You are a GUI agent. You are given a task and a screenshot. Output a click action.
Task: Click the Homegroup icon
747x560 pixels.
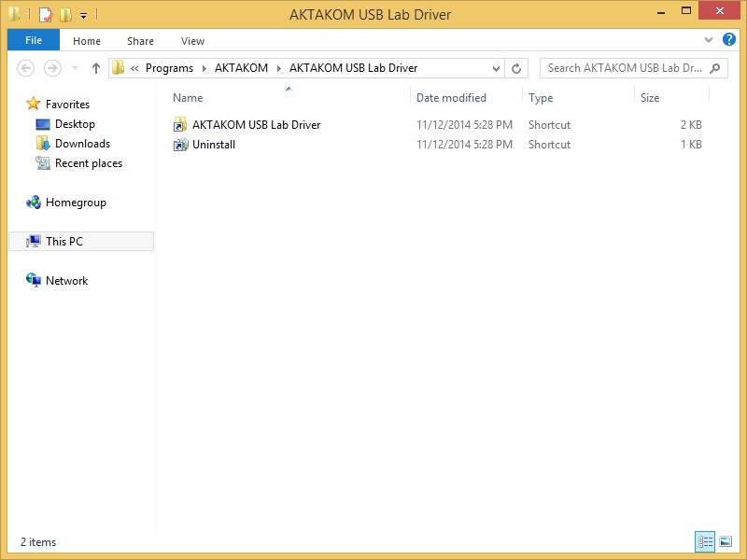point(34,203)
